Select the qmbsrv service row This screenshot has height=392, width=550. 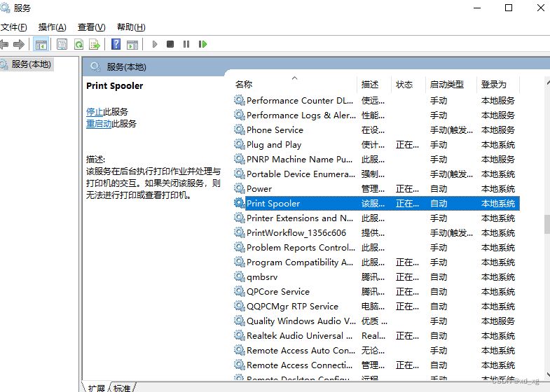coord(376,277)
